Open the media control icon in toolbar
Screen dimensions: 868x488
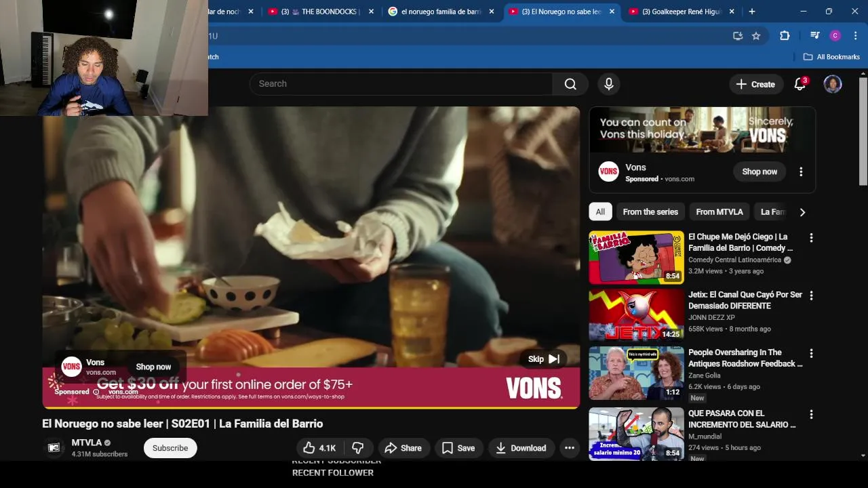point(815,36)
